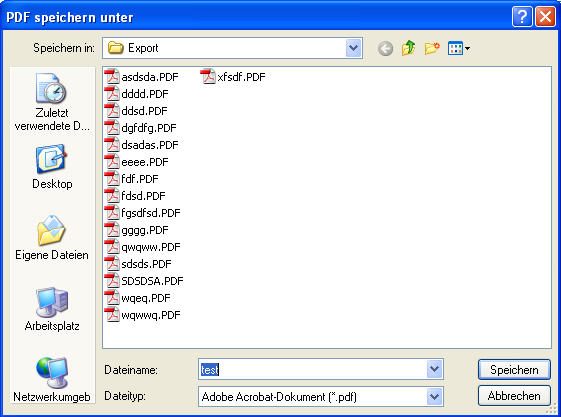Open the Dateityp dropdown list
Viewport: 561px width, 417px height.
[434, 396]
